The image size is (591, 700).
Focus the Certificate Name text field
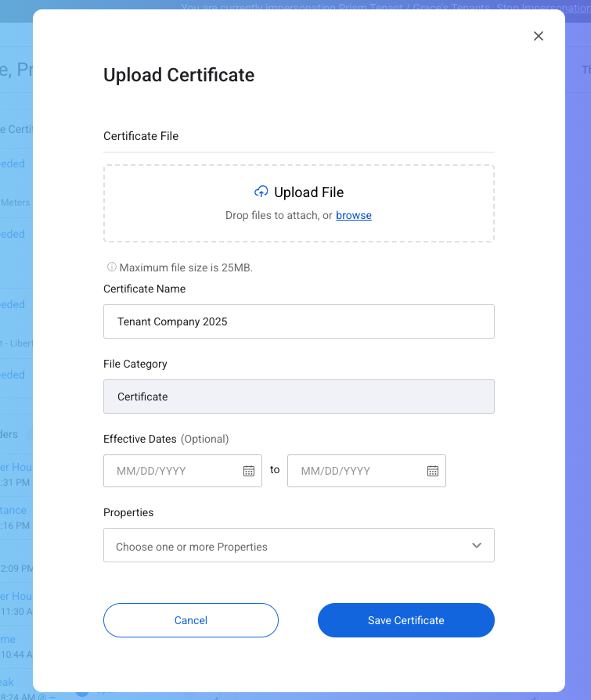point(298,321)
